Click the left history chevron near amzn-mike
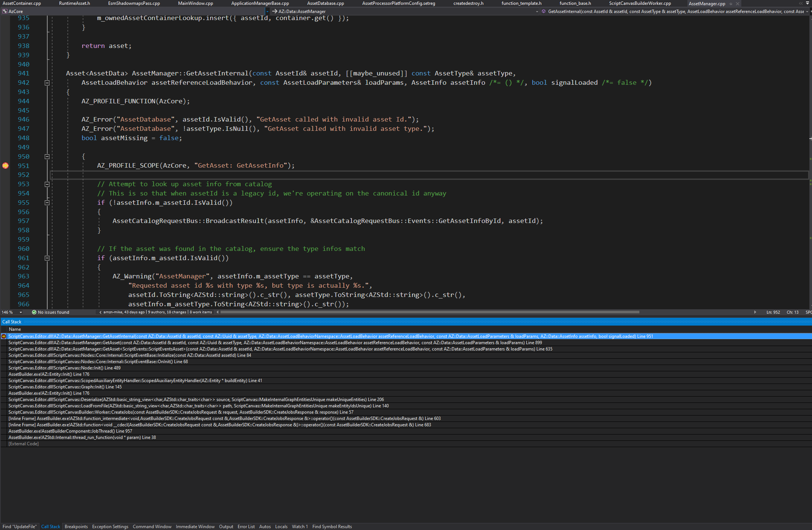The width and height of the screenshot is (812, 530). tap(100, 312)
